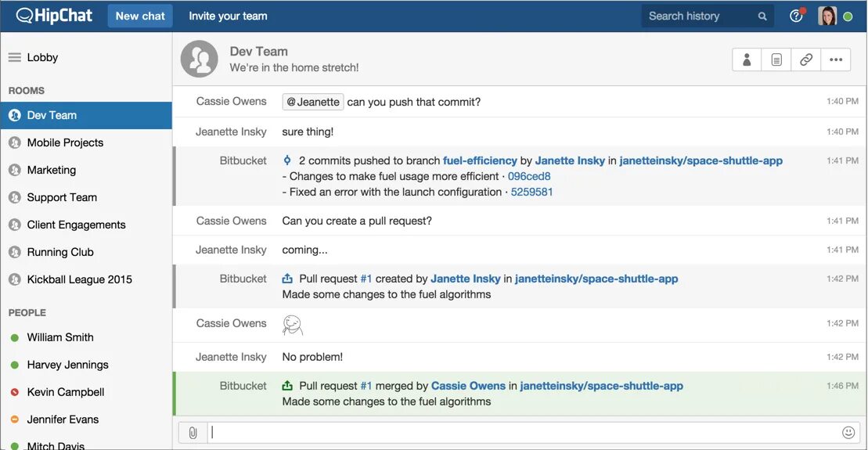Click the Dev Team room avatar
Viewport: 868px width, 450px height.
200,59
